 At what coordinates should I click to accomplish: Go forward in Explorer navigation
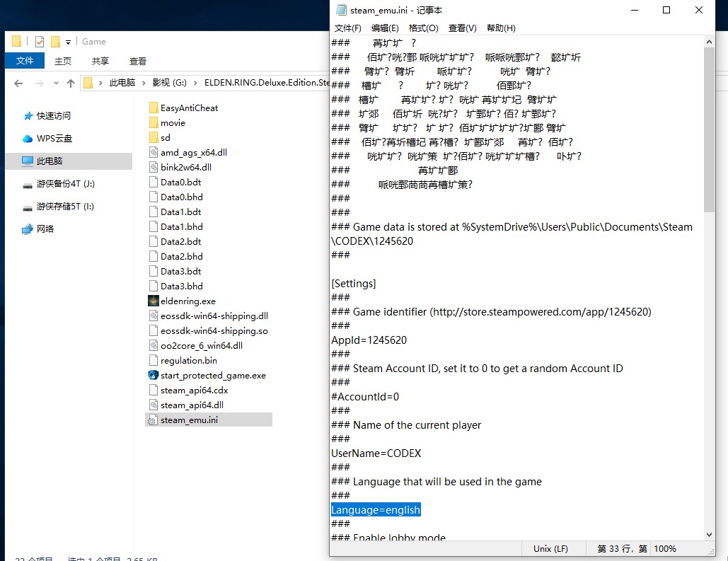coord(40,83)
